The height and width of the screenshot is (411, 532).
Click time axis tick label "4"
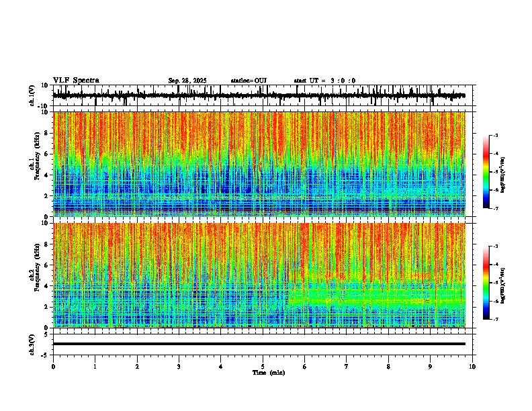click(x=220, y=367)
